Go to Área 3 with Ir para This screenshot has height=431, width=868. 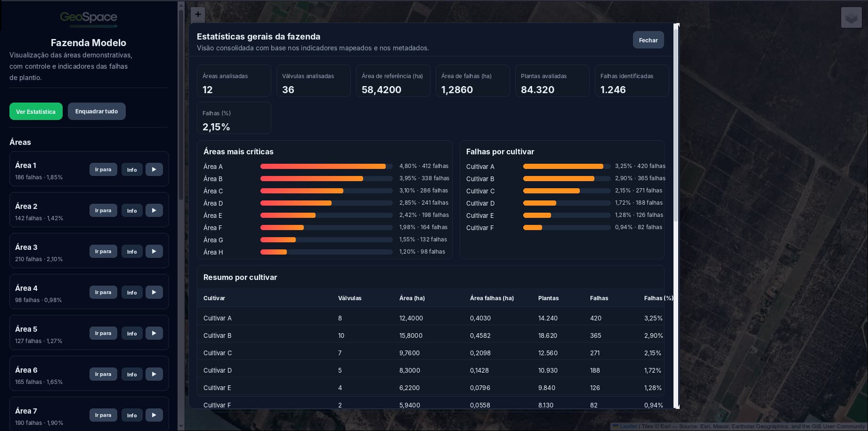coord(103,251)
